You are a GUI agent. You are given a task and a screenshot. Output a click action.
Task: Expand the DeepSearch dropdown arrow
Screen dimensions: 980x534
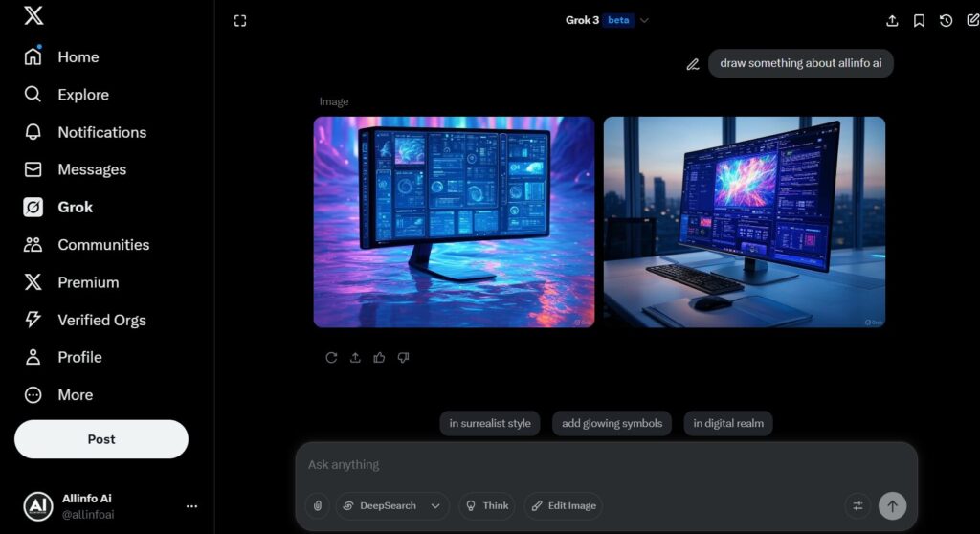point(435,505)
